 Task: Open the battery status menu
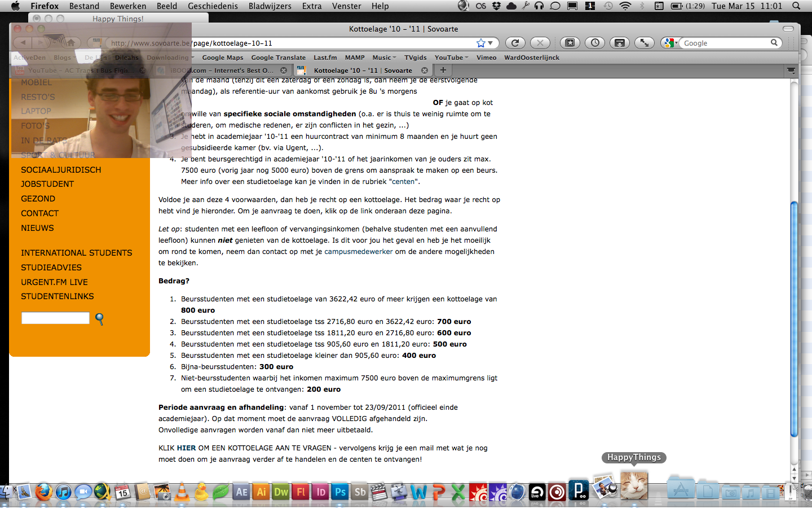tap(688, 6)
